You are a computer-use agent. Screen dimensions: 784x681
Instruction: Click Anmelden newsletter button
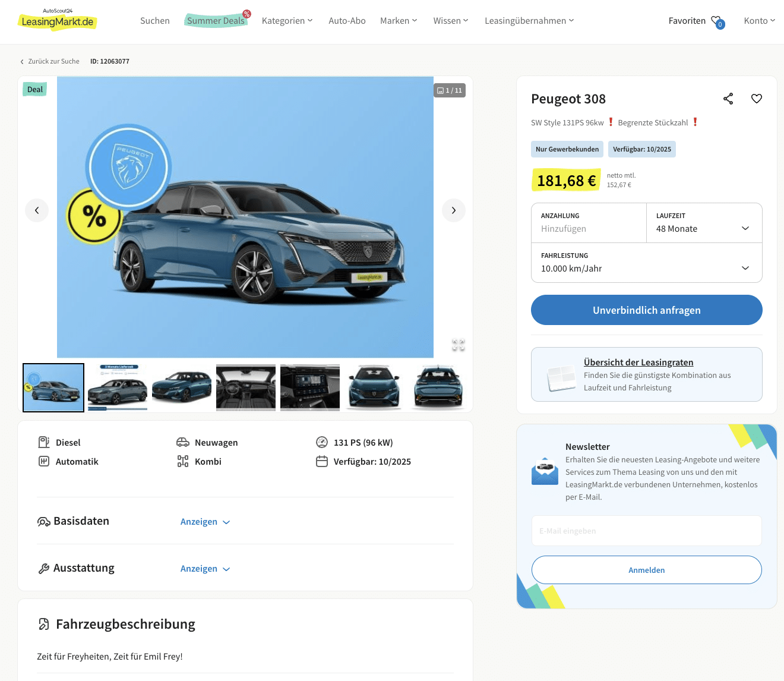coord(647,570)
